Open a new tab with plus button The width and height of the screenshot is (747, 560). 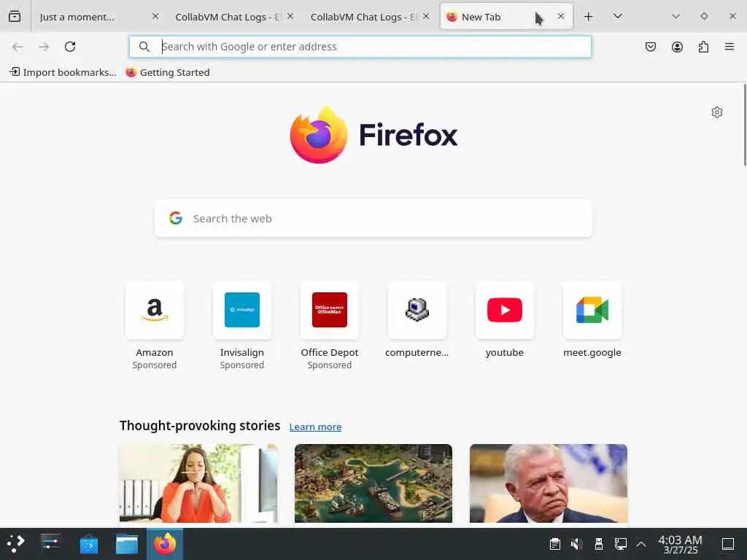point(589,17)
